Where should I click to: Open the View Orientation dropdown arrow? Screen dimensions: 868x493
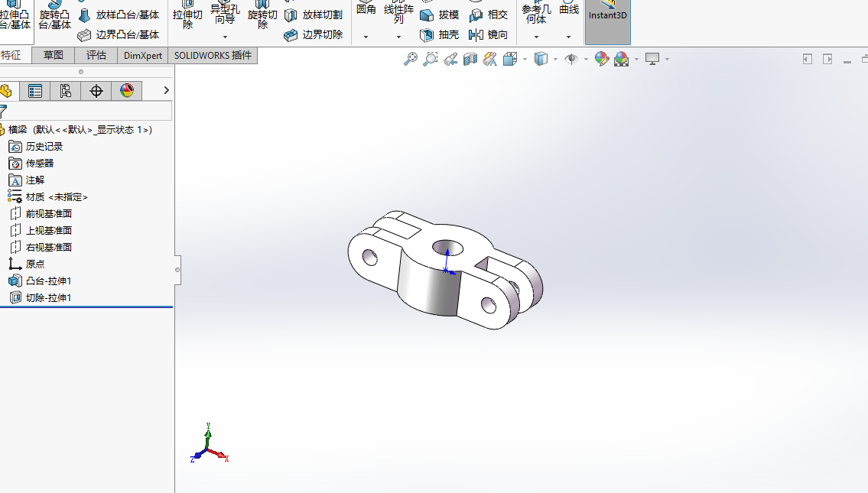coord(525,59)
